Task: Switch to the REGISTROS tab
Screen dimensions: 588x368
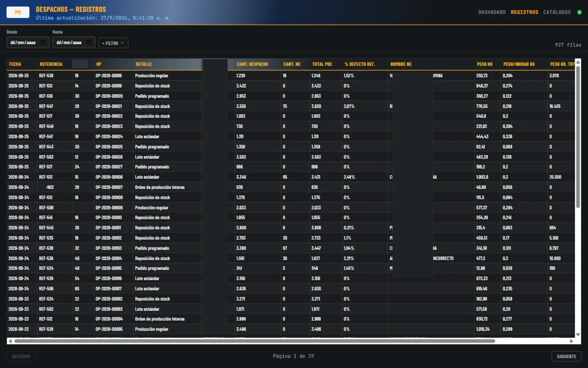Action: click(524, 12)
